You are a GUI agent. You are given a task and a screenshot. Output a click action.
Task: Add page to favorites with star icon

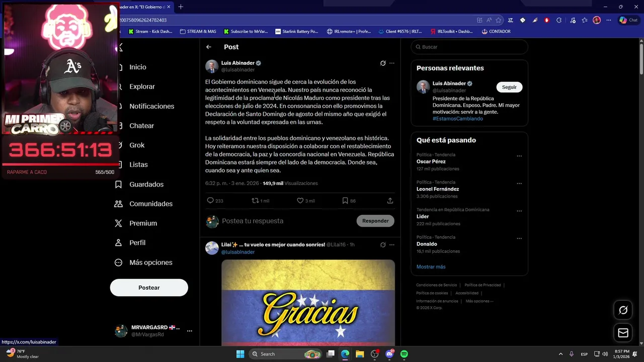click(x=499, y=20)
